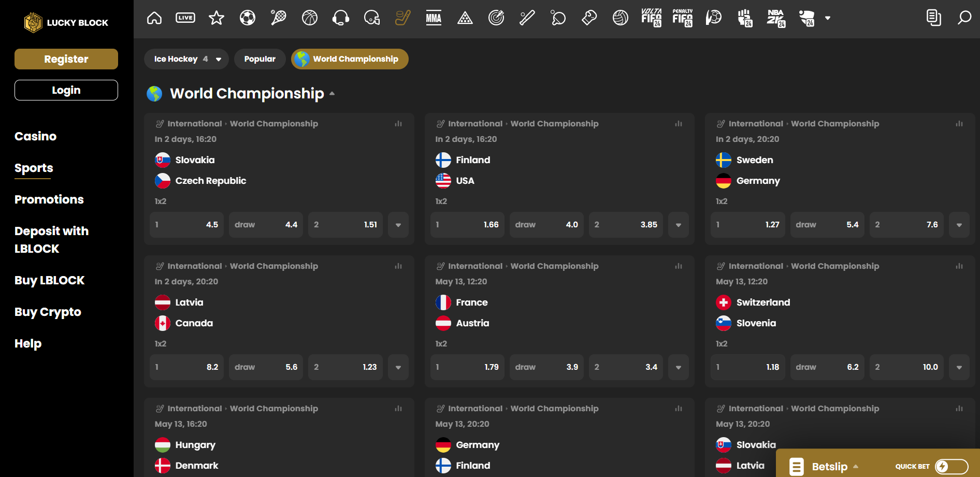This screenshot has width=980, height=477.
Task: Toggle the Quick Bet switch
Action: (x=952, y=467)
